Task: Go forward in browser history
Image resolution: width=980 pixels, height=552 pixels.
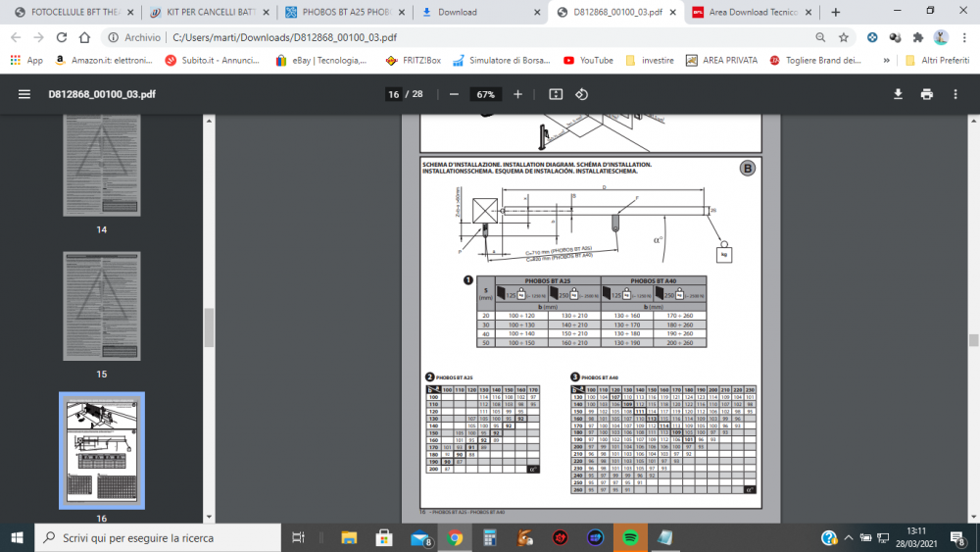Action: [39, 37]
